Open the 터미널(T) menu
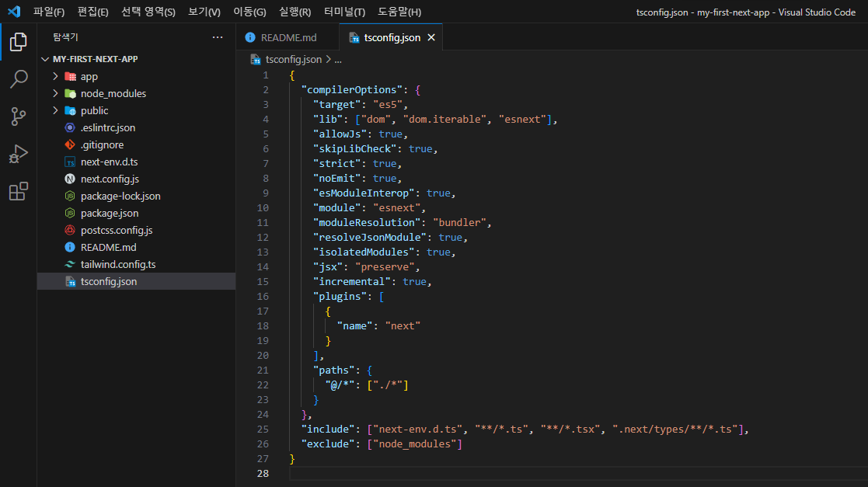 pos(344,12)
